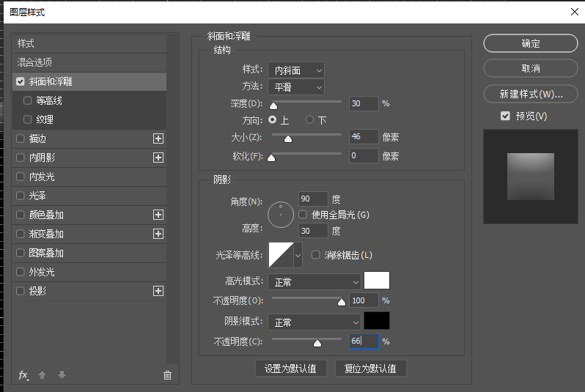
Task: Click 设置为默认值 button
Action: [290, 369]
